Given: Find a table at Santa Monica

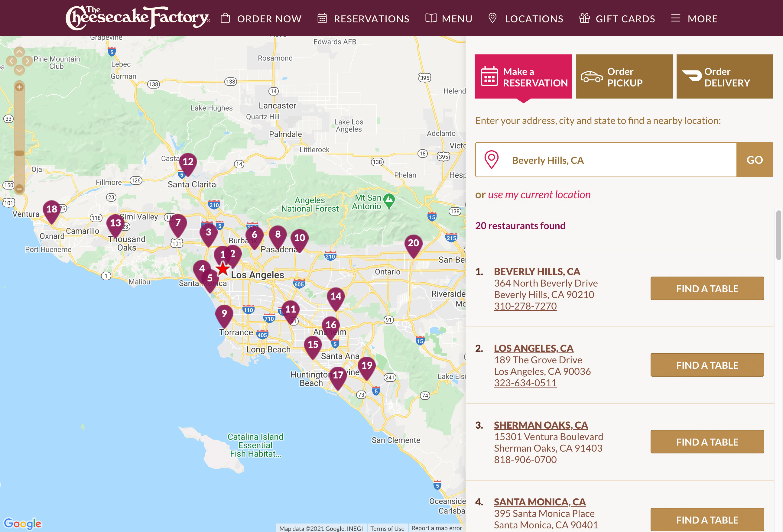Looking at the screenshot, I should tap(707, 520).
